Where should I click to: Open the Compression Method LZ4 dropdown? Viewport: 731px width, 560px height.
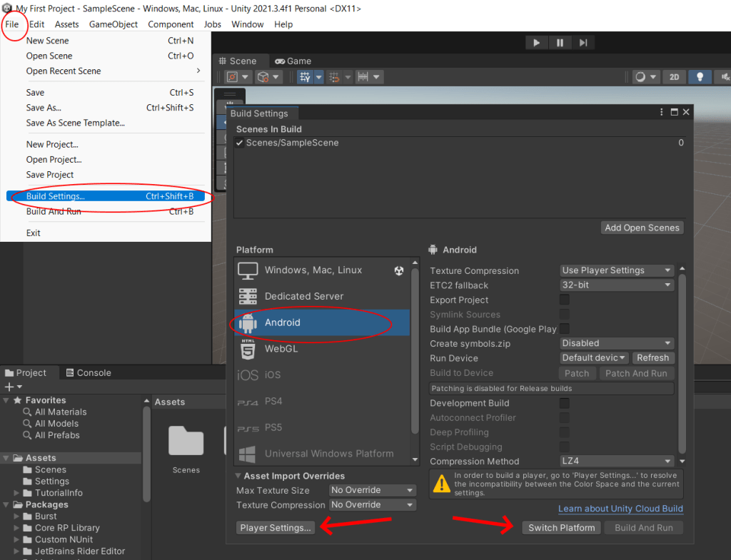[617, 462]
